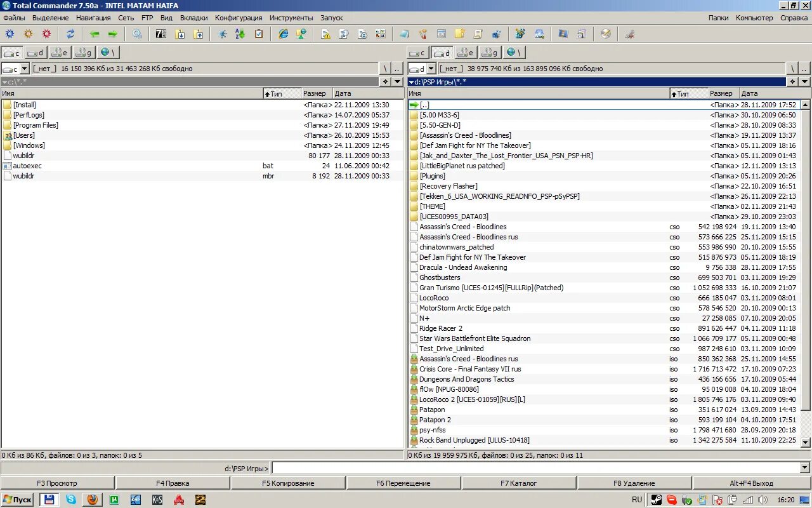Switch right panel to drive c
This screenshot has height=508, width=812.
pos(418,53)
